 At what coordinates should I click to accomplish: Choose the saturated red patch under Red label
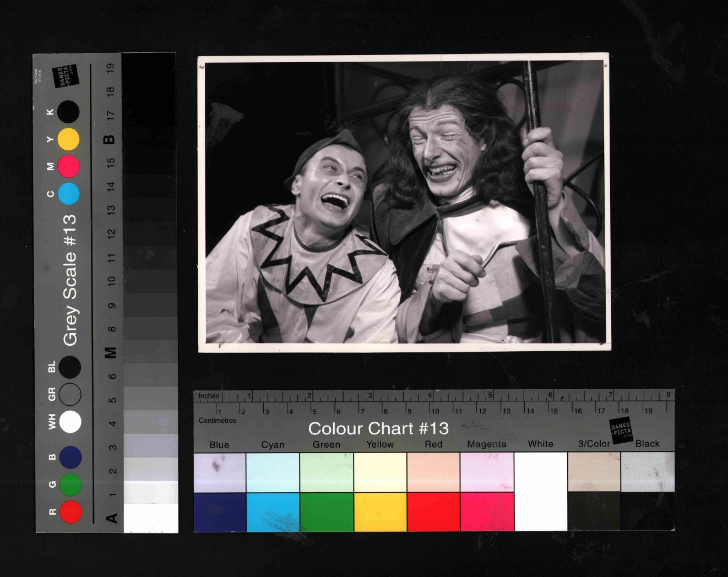click(x=433, y=512)
